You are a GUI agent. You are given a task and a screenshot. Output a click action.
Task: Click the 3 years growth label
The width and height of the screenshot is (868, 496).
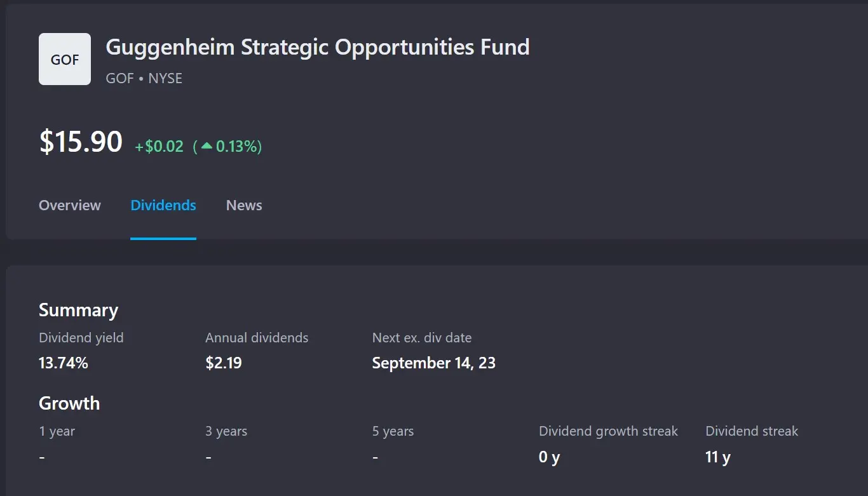pos(226,431)
